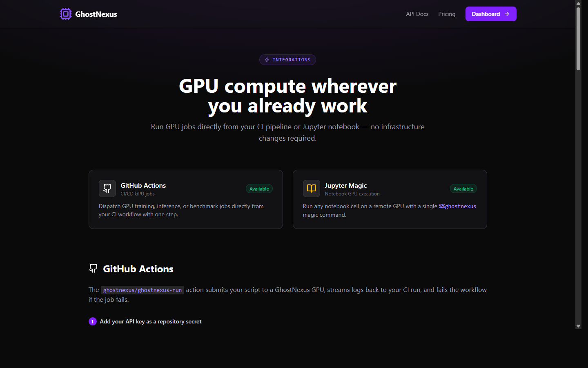Expand the GitHub Actions integration card
This screenshot has width=588, height=368.
point(185,200)
